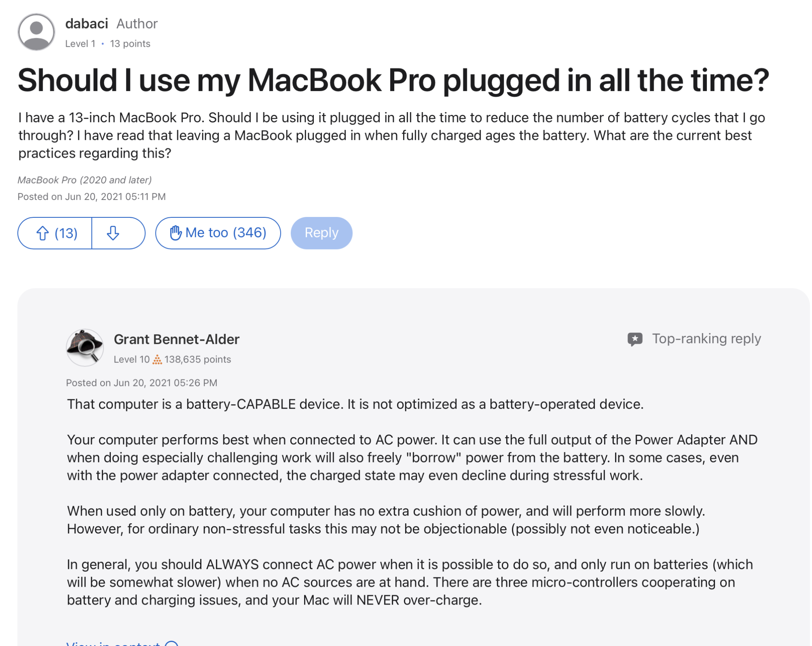Click the circled arrow beside View in context
This screenshot has width=812, height=646.
pyautogui.click(x=172, y=644)
